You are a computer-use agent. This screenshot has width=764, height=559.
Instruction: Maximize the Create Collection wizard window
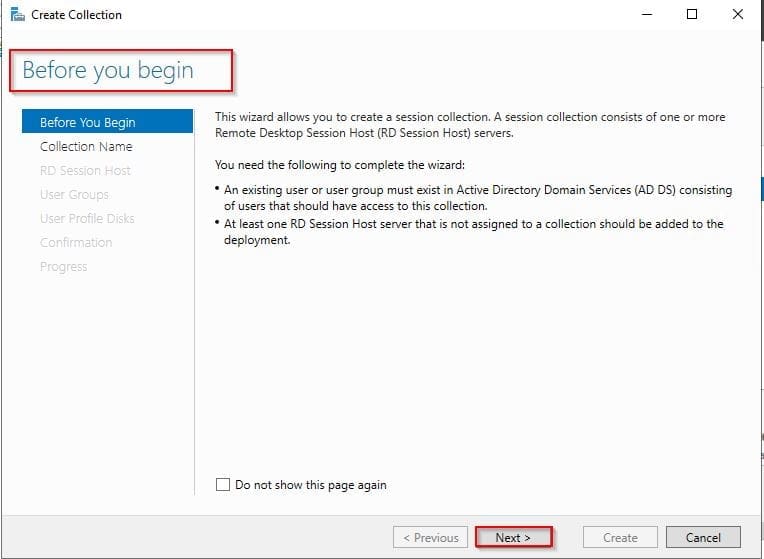tap(692, 15)
